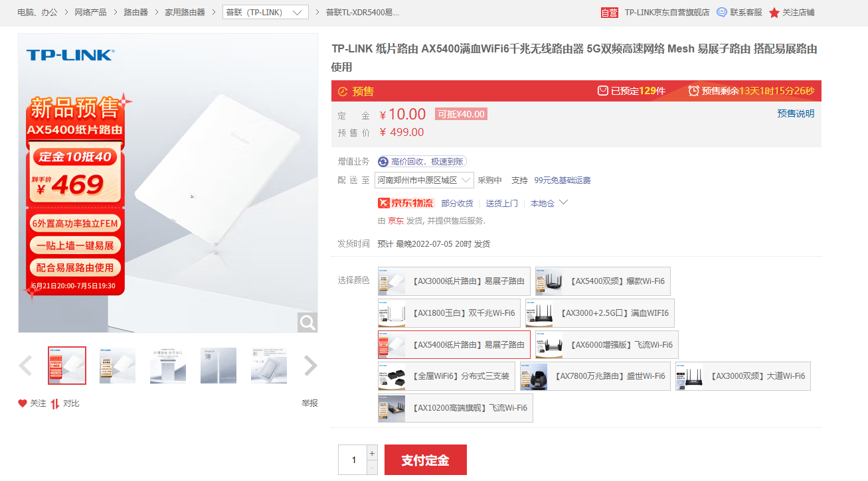This screenshot has width=868, height=481.
Task: Click the heart 关注 favorite icon
Action: pos(23,403)
